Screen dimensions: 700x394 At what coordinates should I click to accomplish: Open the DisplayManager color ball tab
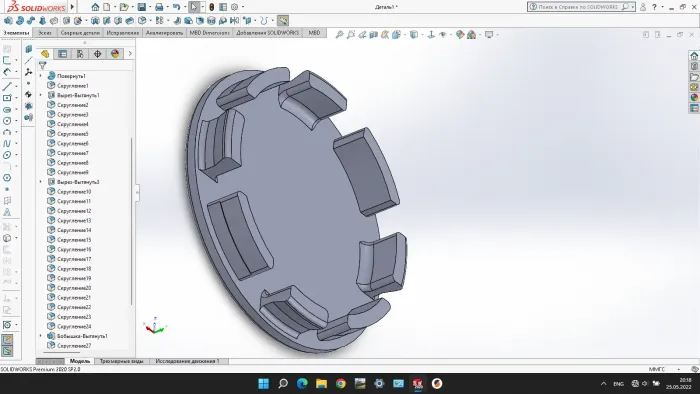(x=115, y=54)
